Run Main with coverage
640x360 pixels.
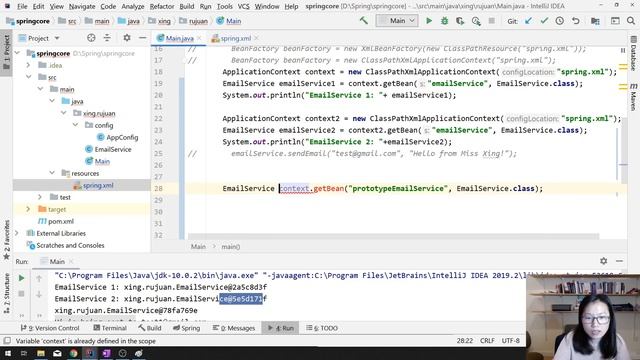[460, 21]
